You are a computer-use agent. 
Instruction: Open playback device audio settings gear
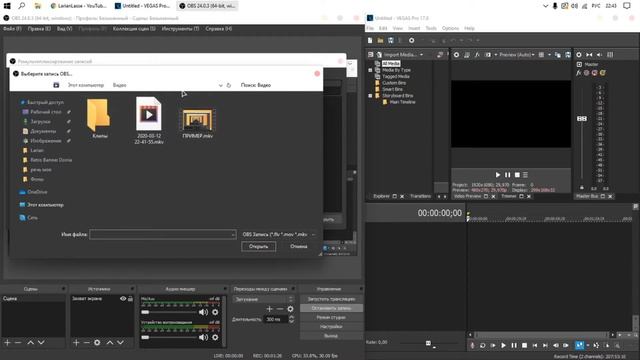click(215, 338)
